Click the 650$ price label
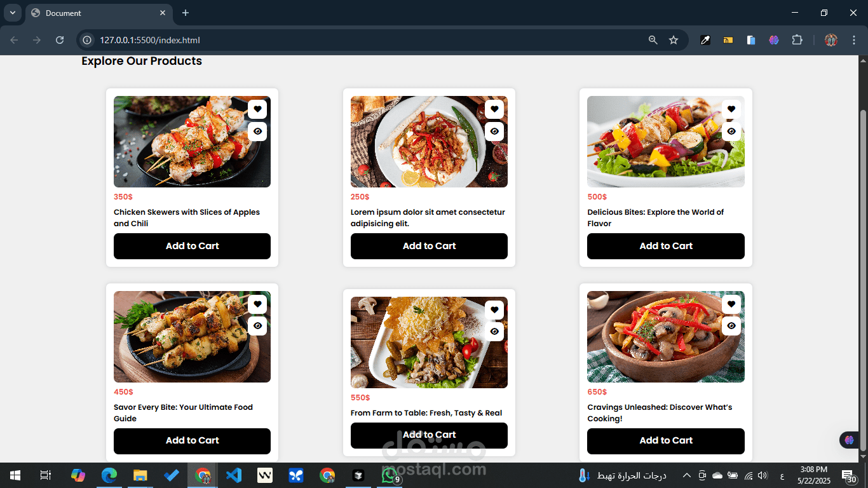The width and height of the screenshot is (868, 488). (597, 392)
